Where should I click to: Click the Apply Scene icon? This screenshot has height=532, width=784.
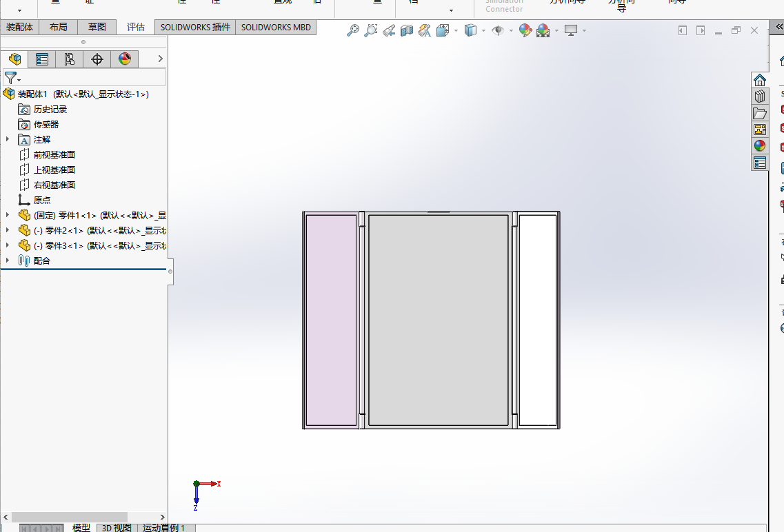tap(543, 30)
